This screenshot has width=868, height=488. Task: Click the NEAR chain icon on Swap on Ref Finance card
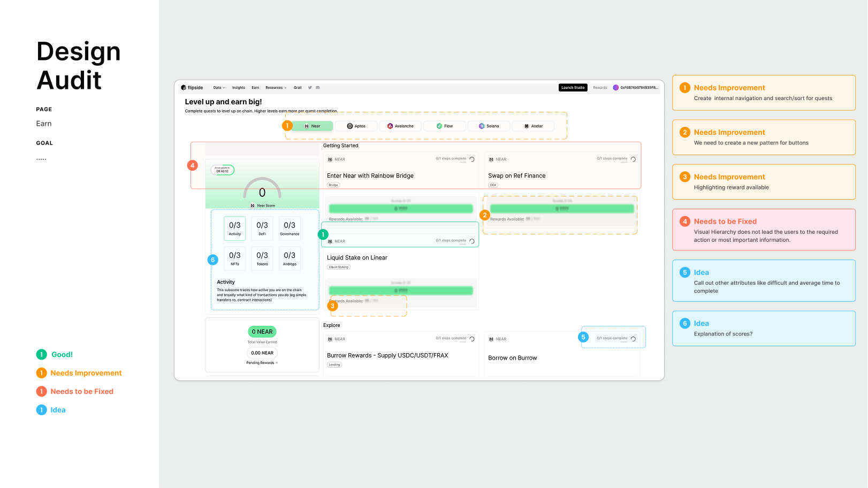pyautogui.click(x=491, y=159)
